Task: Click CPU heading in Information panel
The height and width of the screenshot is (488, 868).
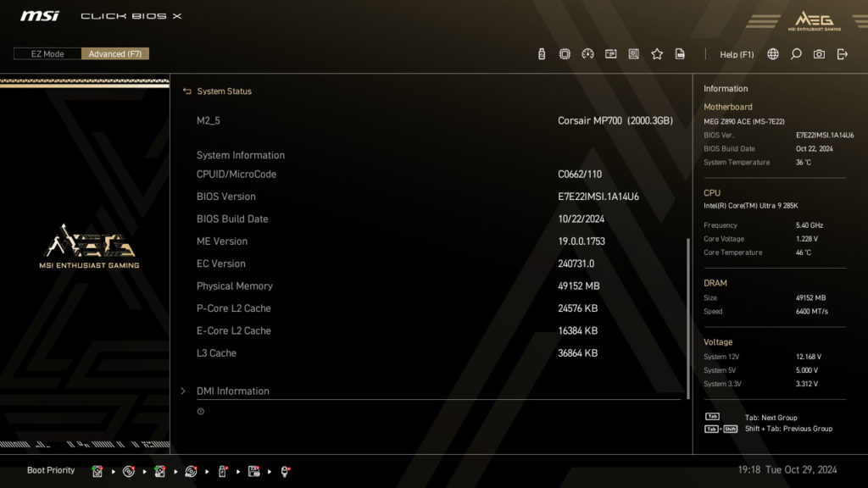Action: (712, 193)
